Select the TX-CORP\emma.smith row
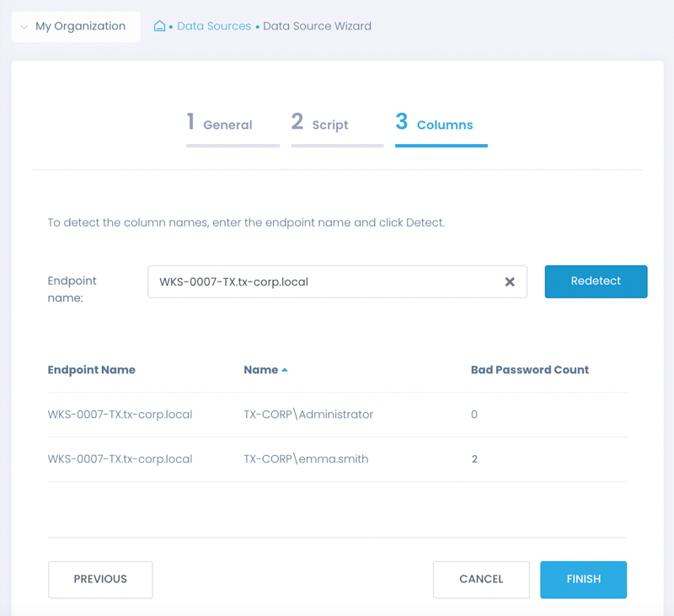 pyautogui.click(x=338, y=459)
